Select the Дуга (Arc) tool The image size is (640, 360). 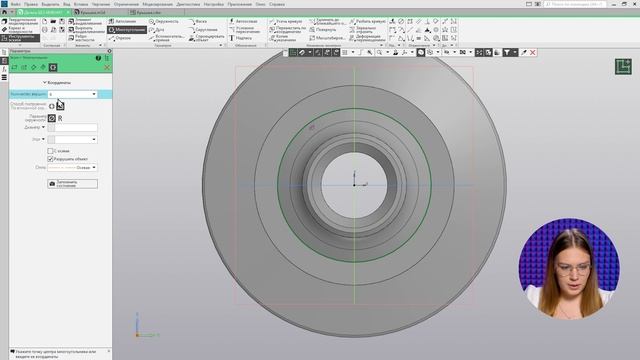point(157,30)
